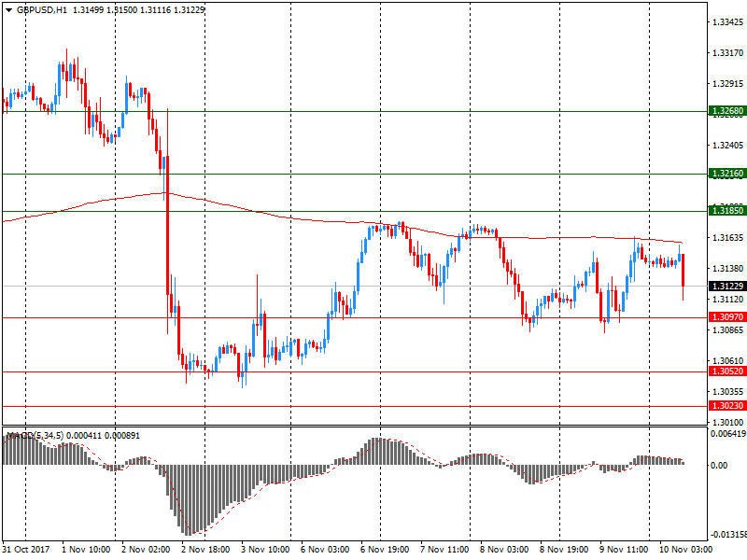This screenshot has width=747, height=560.
Task: Select the 31 Oct 2017 time label
Action: pyautogui.click(x=26, y=550)
